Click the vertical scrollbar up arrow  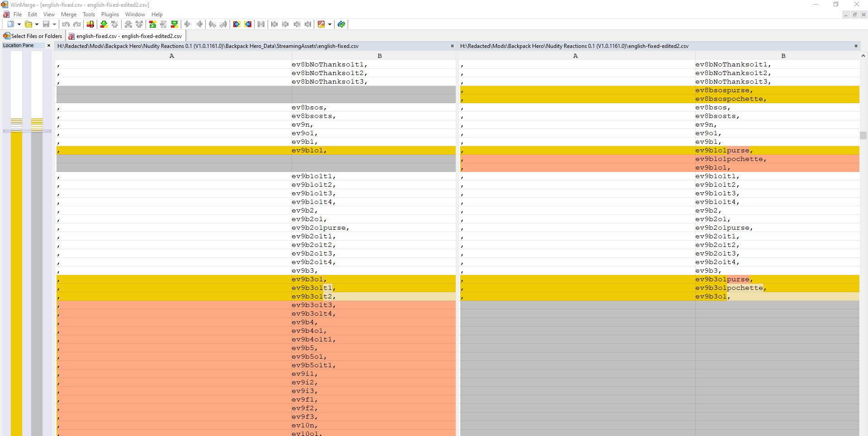[x=863, y=56]
